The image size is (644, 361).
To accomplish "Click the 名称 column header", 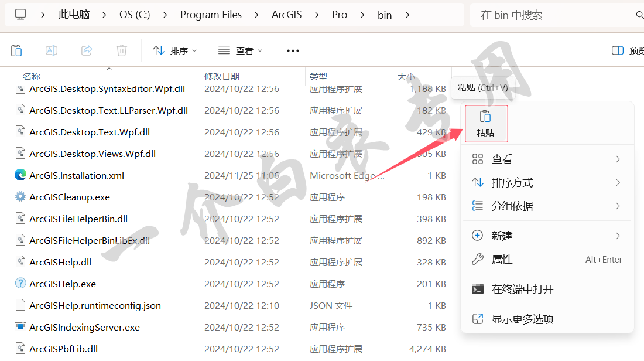I will pos(32,76).
